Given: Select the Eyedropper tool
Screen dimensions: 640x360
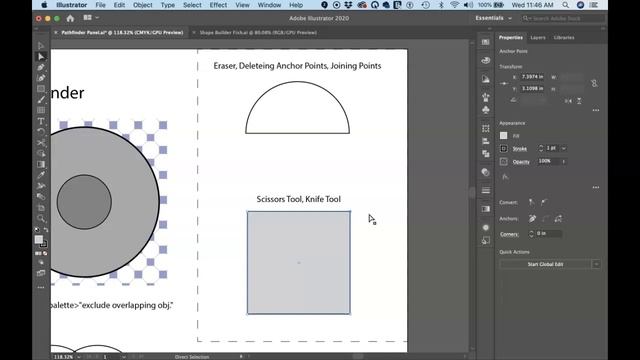Looking at the screenshot, I should point(41,175).
